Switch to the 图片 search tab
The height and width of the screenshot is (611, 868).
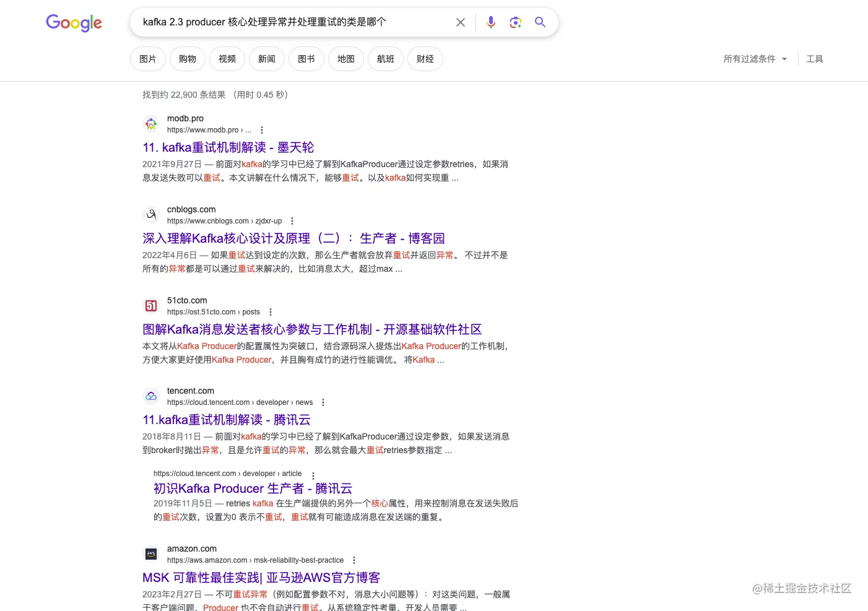(x=147, y=59)
